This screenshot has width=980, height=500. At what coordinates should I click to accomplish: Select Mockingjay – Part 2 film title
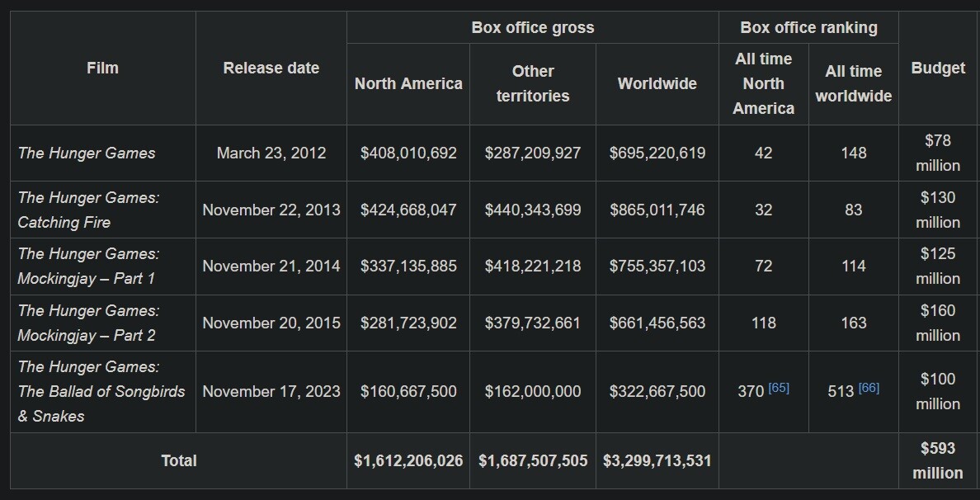point(88,323)
